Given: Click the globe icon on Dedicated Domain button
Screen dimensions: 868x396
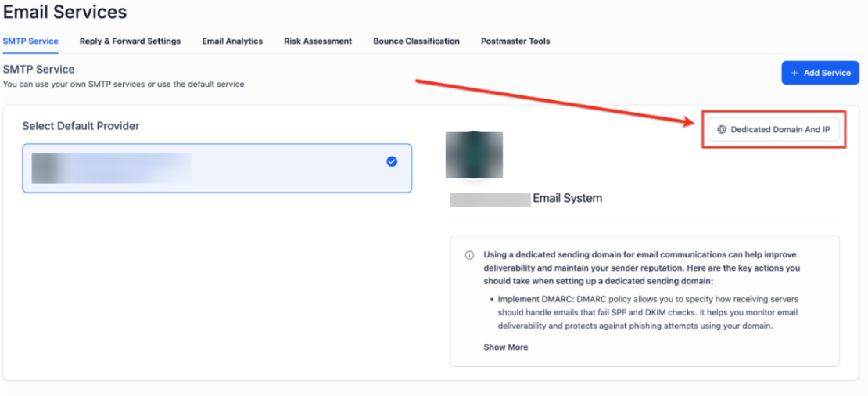Looking at the screenshot, I should 722,130.
